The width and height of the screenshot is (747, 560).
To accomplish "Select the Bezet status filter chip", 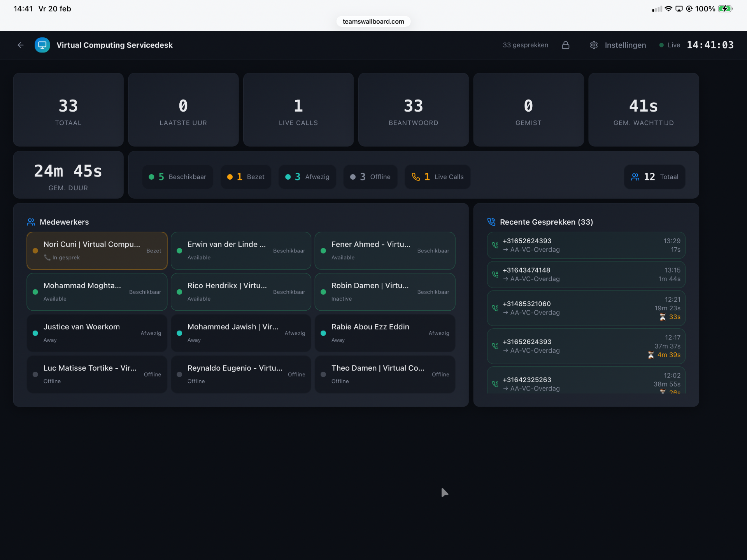I will tap(246, 177).
